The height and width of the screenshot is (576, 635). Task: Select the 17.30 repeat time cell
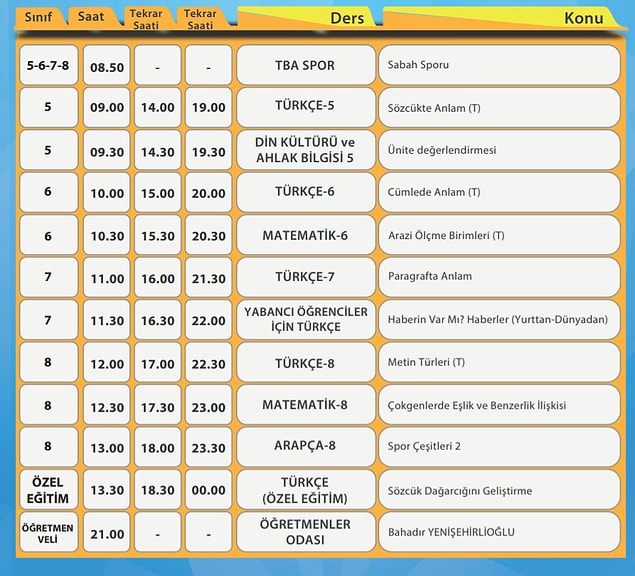click(158, 405)
